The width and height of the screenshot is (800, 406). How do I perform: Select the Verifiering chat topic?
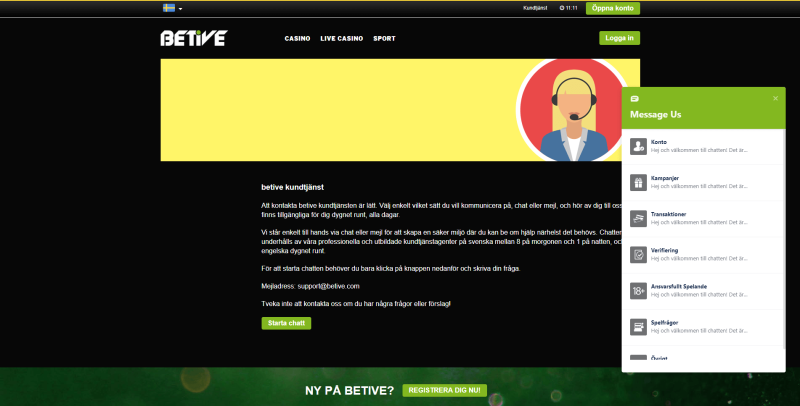(x=703, y=255)
